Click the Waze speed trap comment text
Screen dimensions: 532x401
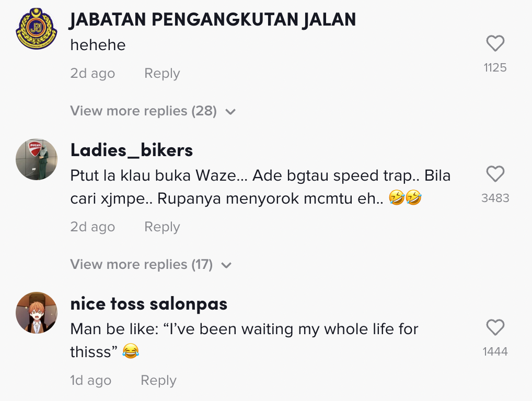pos(260,187)
